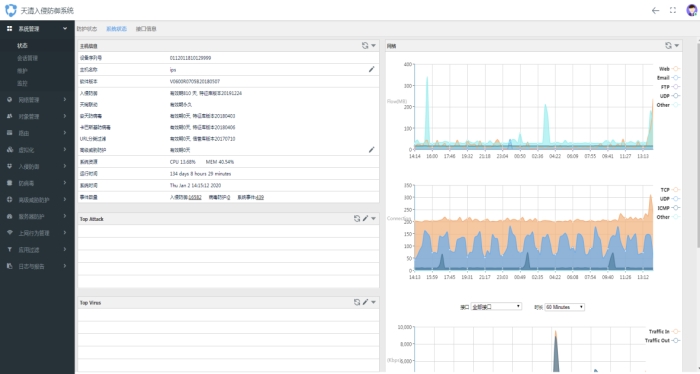Toggle FTP series in Flow chart legend
Screen dimensions: 700x374
click(670, 87)
